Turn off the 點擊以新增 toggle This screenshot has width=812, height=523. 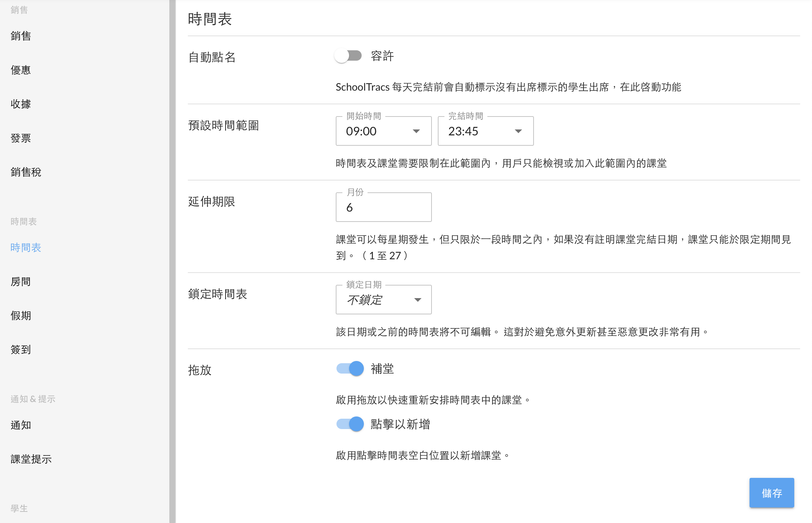(350, 424)
